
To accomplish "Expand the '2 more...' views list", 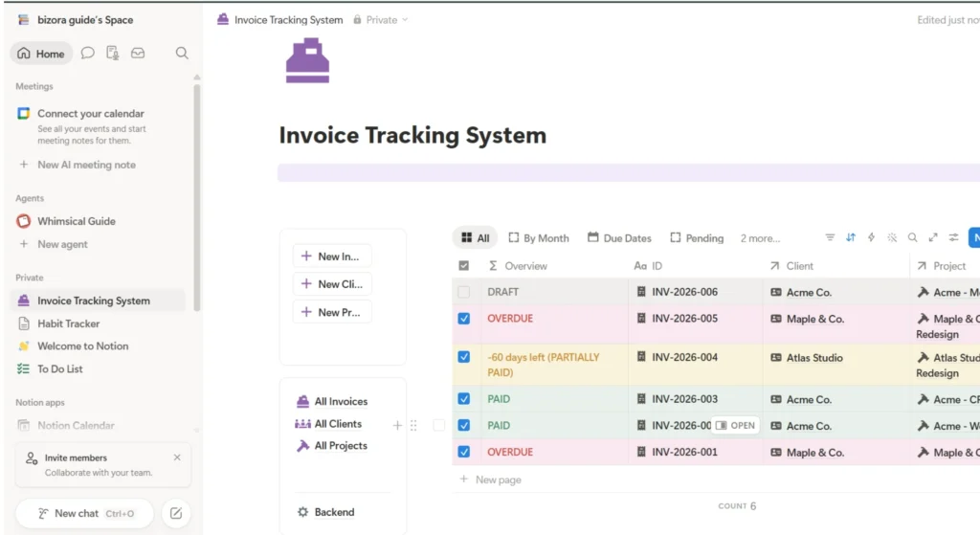I will (x=760, y=238).
